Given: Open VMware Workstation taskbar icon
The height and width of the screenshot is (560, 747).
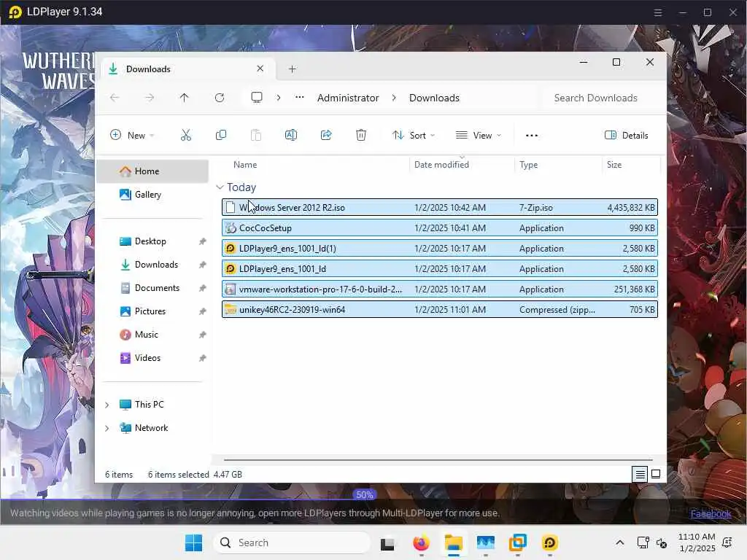Looking at the screenshot, I should (518, 542).
